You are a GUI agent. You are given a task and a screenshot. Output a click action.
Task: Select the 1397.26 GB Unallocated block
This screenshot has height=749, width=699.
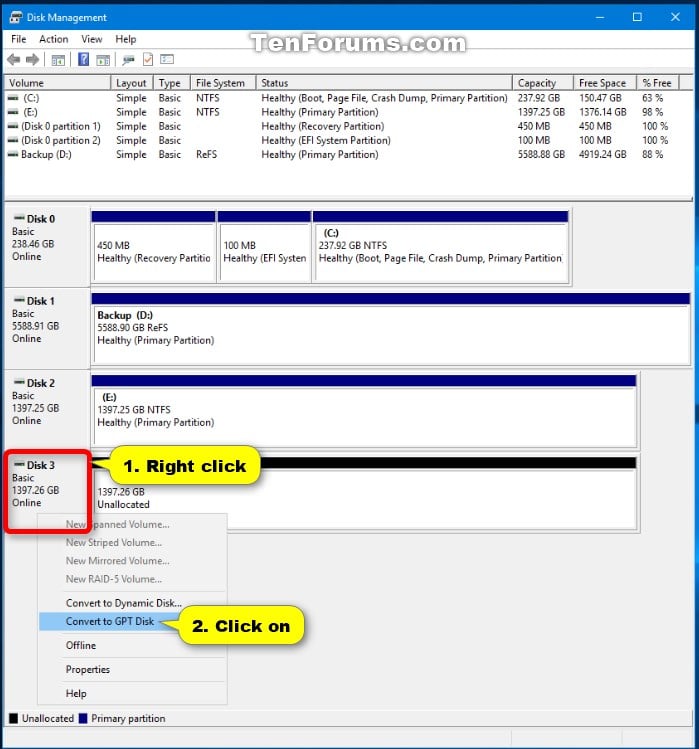tap(364, 493)
